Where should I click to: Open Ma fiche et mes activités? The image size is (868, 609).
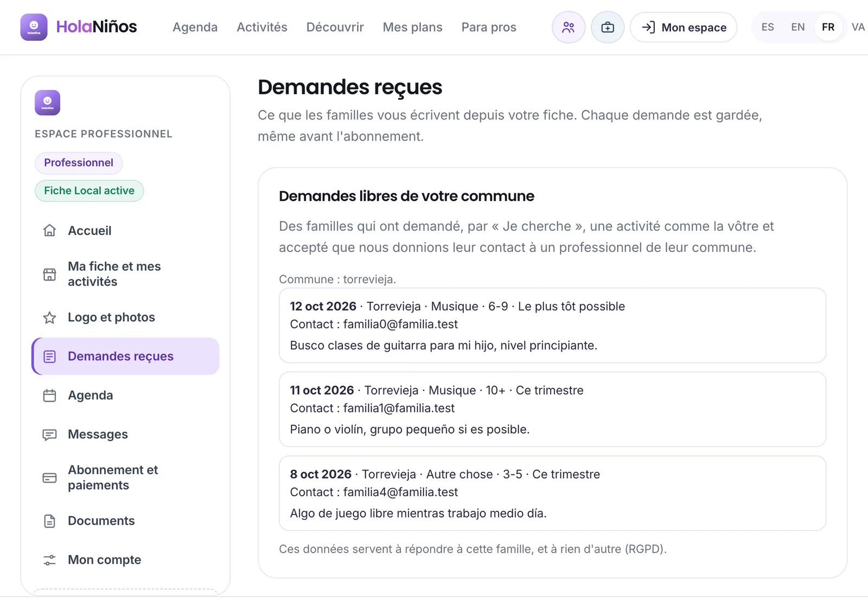click(125, 274)
